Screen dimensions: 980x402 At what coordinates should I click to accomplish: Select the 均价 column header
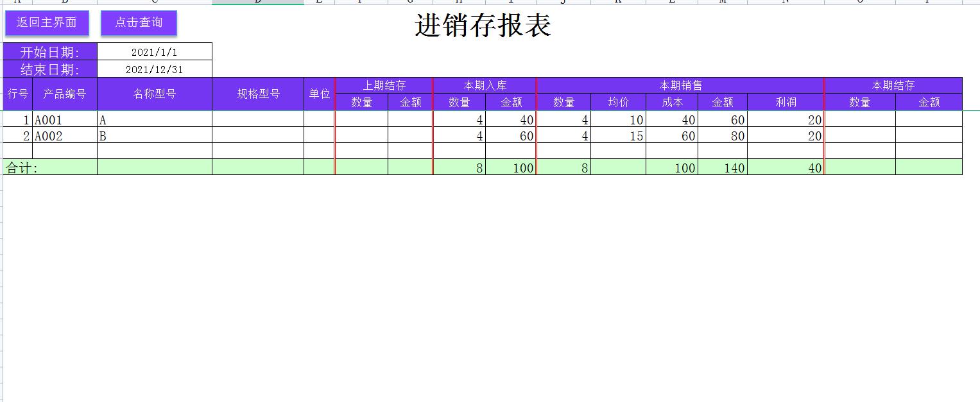click(618, 102)
